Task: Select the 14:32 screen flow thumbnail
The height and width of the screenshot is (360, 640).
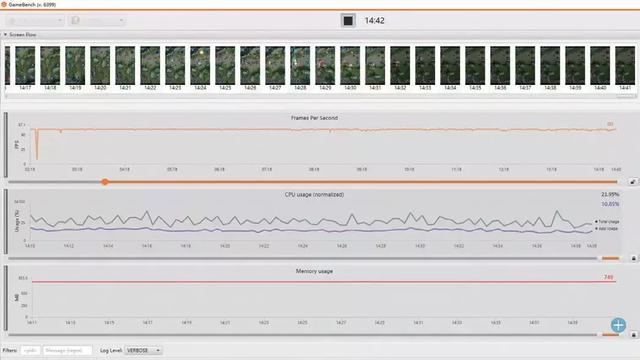Action: [400, 65]
